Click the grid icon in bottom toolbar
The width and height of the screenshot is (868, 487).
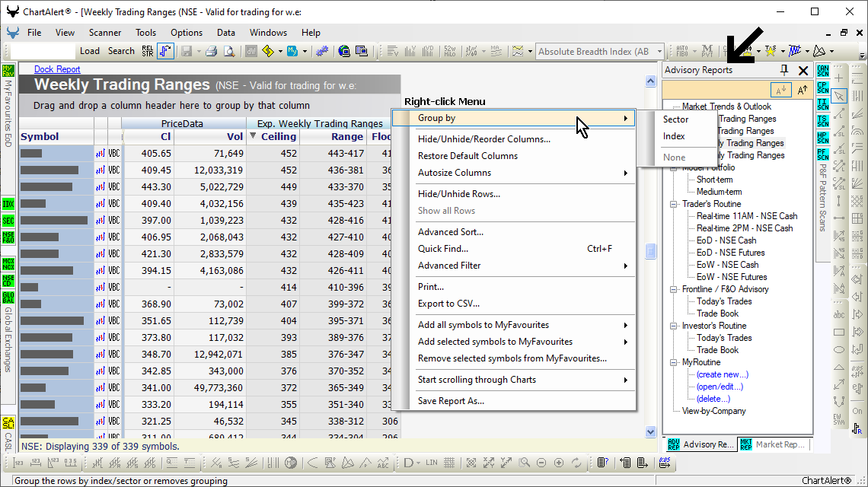(x=449, y=463)
